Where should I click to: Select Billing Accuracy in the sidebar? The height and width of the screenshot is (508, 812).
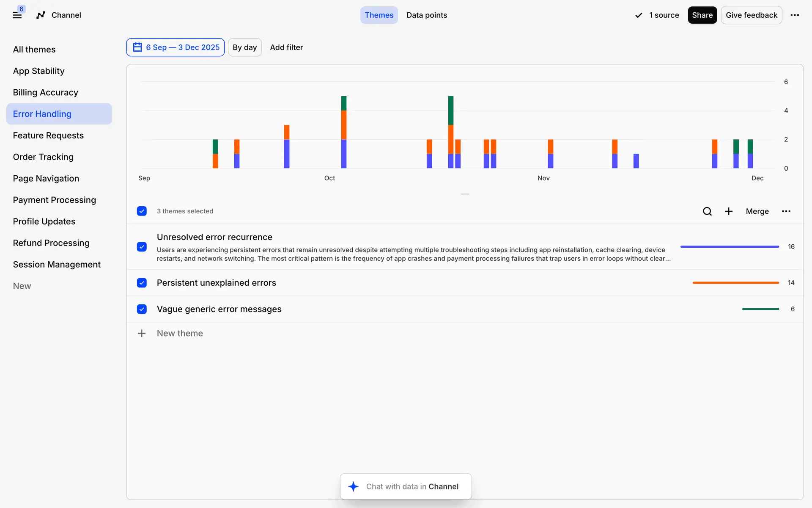tap(46, 92)
